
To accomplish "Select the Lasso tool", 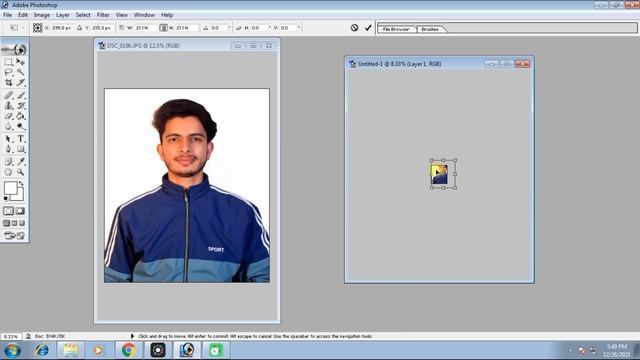I will 9,72.
